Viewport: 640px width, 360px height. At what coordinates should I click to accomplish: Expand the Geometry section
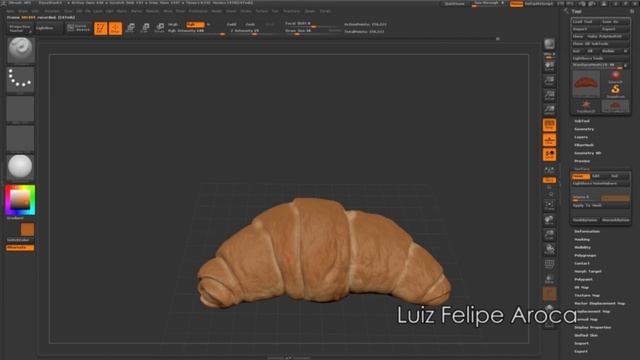584,129
